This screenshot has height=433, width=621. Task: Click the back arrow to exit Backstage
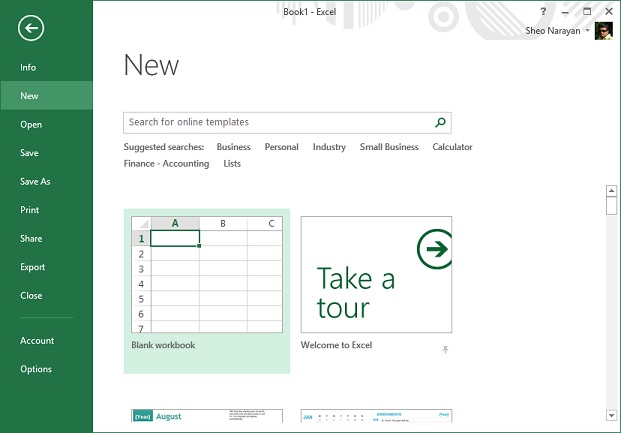pos(31,28)
